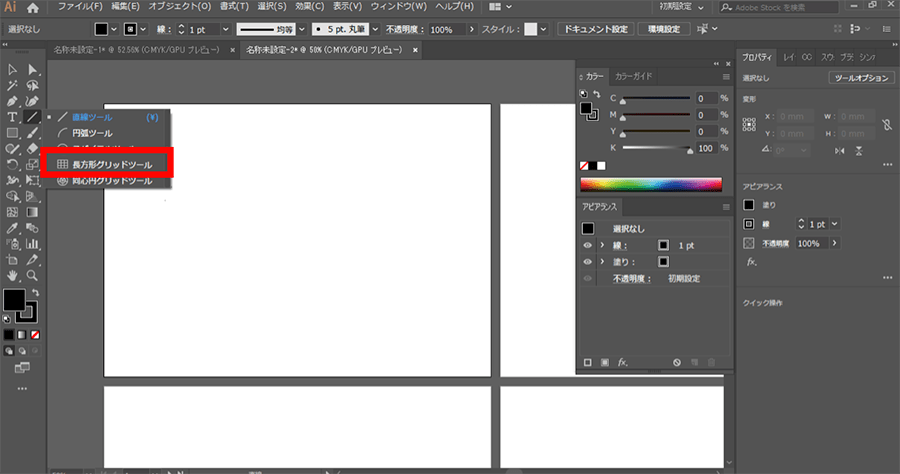Select the Zoom magnifier tool
900x474 pixels.
tap(33, 275)
